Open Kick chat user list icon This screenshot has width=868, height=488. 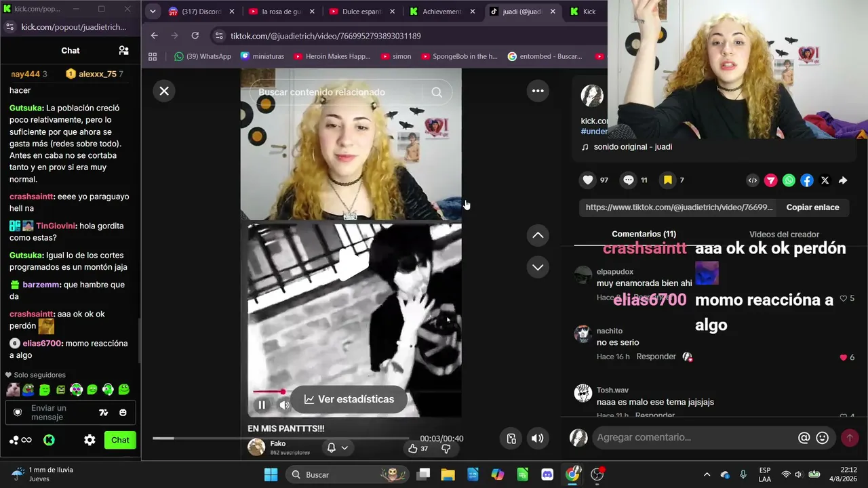124,50
